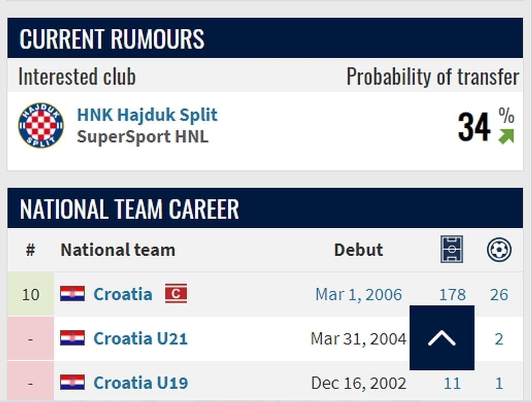Click the Hajduk Split club crest
Viewport: 532px width, 402px height.
(41, 125)
